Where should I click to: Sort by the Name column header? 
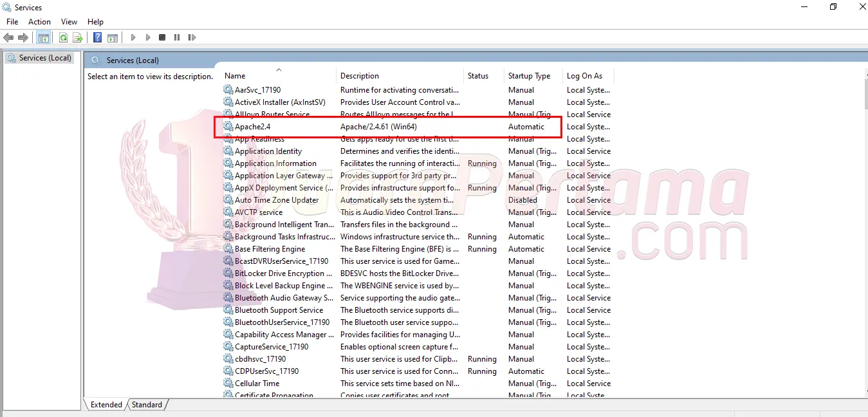(x=235, y=76)
